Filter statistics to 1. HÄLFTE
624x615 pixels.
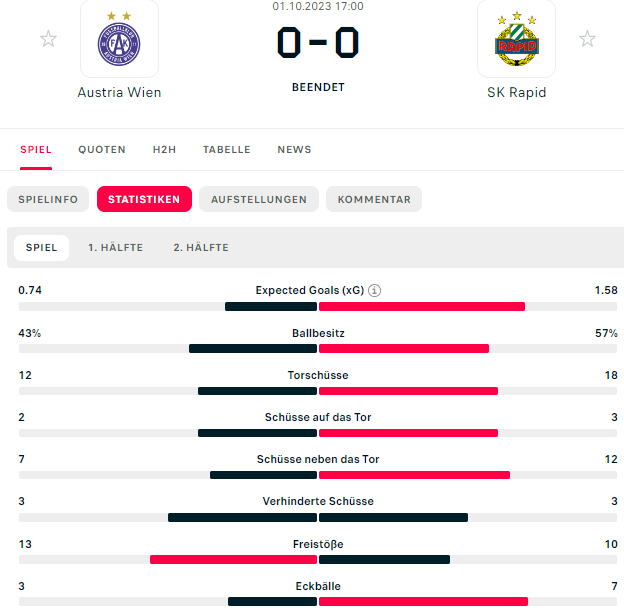pos(115,248)
